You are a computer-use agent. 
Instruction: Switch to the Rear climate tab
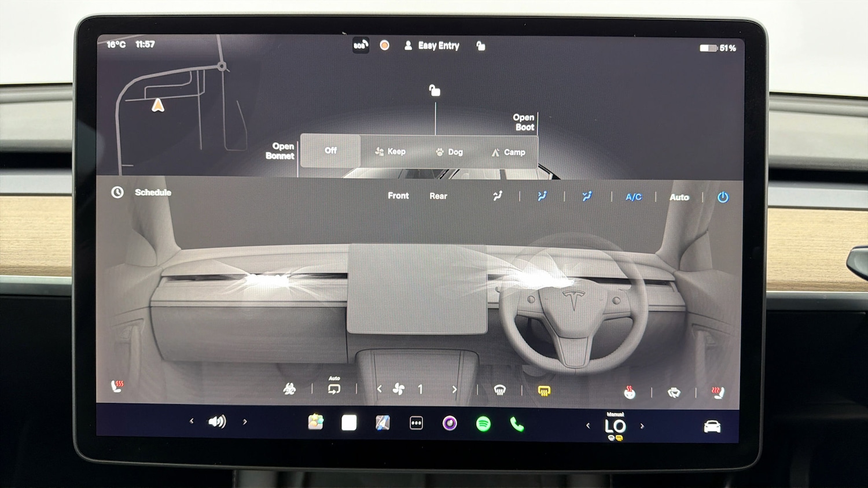pos(438,196)
